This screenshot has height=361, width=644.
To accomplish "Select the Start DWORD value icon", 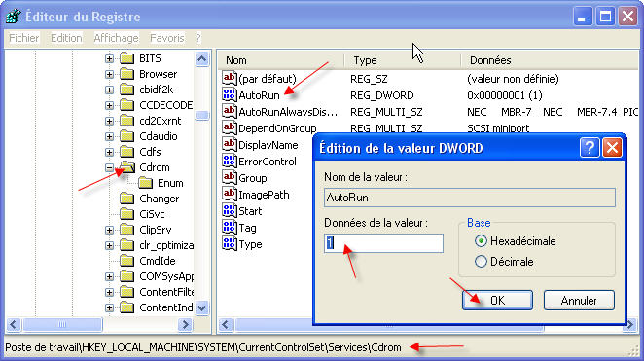I will click(230, 211).
